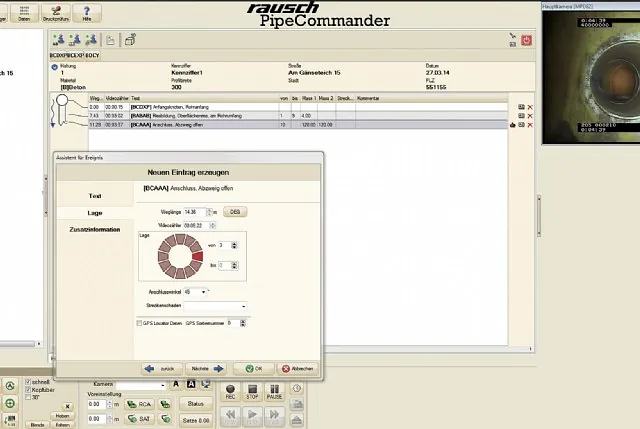Click the third add-observation person icon
The image size is (640, 429).
tap(91, 40)
